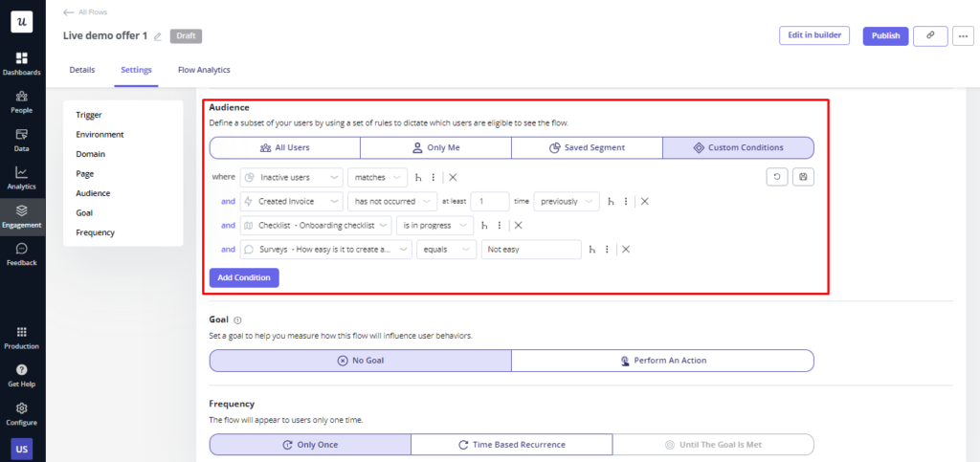980x462 pixels.
Task: Expand the Inactive users segment dropdown
Action: click(291, 177)
